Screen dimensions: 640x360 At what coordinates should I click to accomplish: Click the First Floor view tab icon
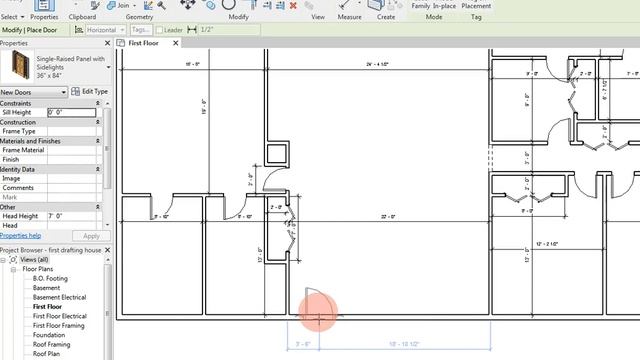tap(120, 43)
